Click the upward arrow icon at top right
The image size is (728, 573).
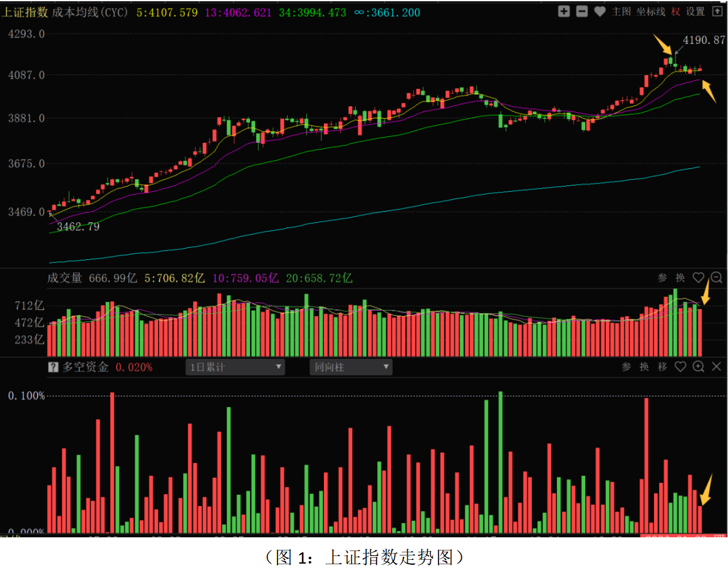(717, 11)
